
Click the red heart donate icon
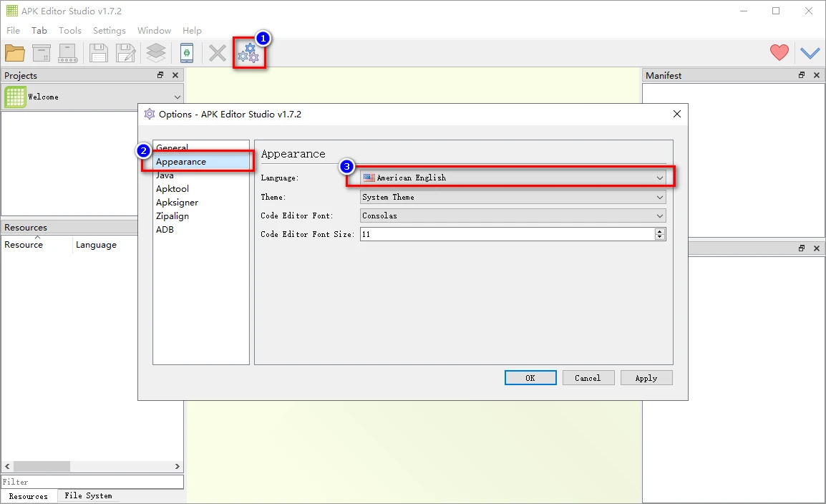coord(779,52)
